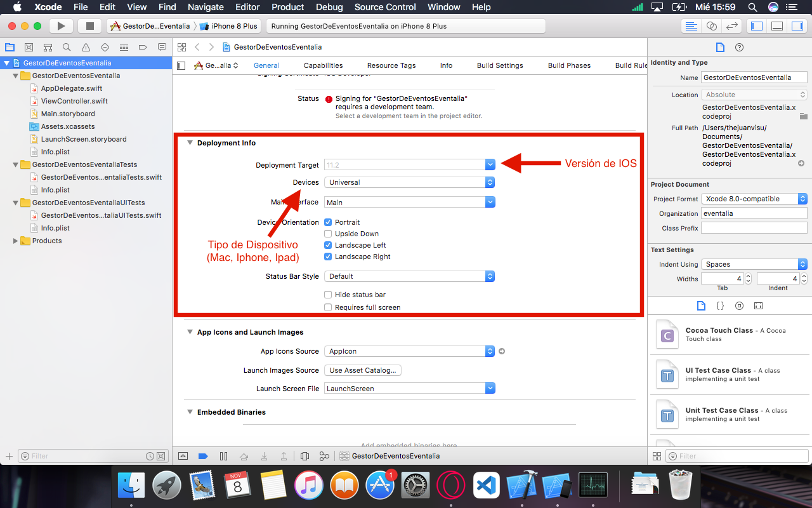The height and width of the screenshot is (508, 812).
Task: Open the symbol navigator
Action: click(48, 48)
